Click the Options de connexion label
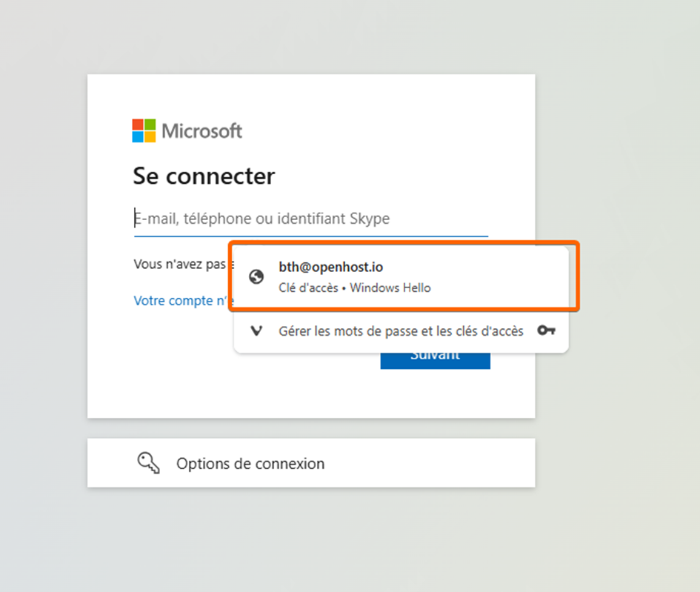700x592 pixels. [x=250, y=464]
